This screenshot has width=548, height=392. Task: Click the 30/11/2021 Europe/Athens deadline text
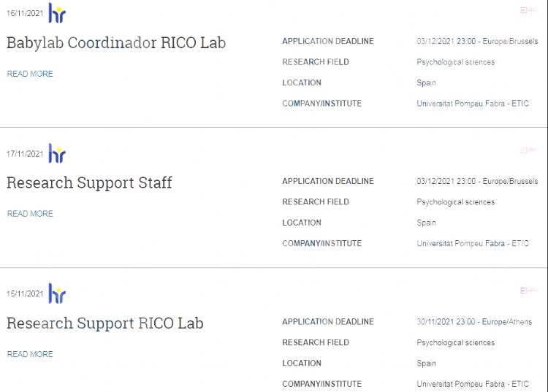tap(474, 322)
